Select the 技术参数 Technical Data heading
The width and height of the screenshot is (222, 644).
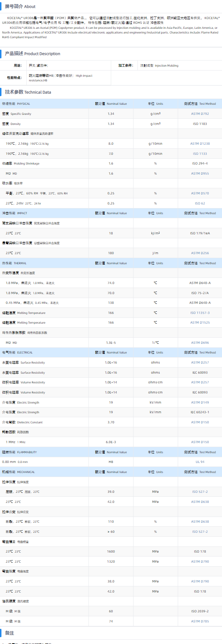28,92
